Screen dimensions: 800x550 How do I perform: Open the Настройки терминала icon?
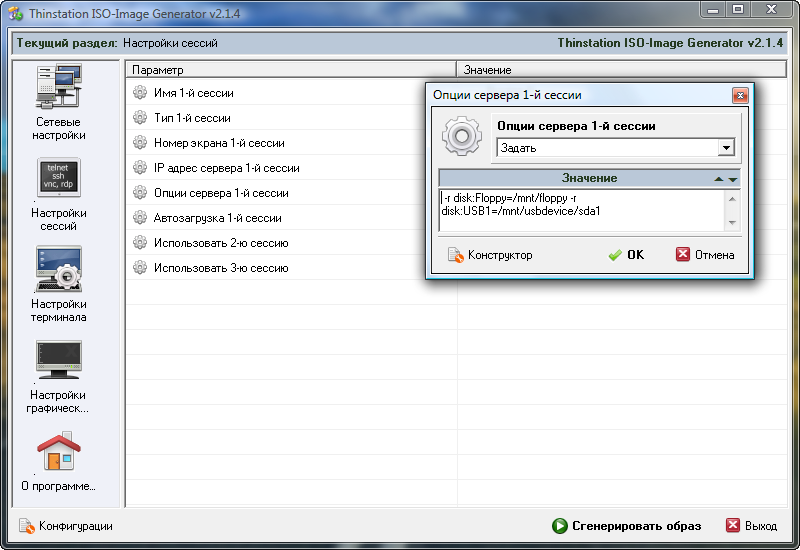[59, 268]
